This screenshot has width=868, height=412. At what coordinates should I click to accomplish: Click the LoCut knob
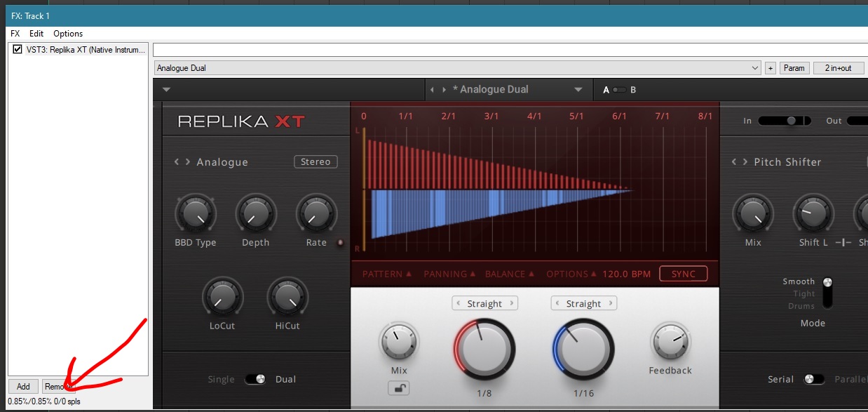point(222,297)
